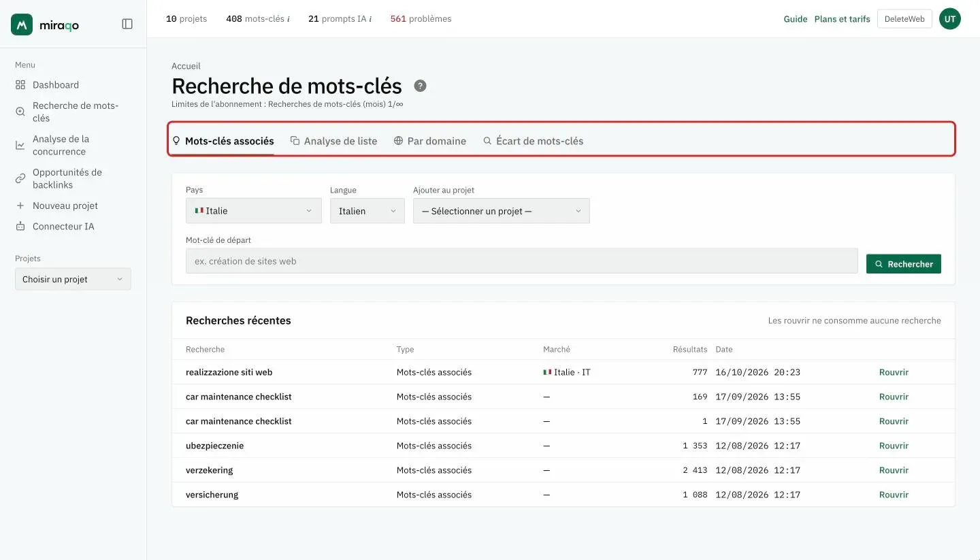Open Analyse de la concurrence in sidebar

[61, 145]
